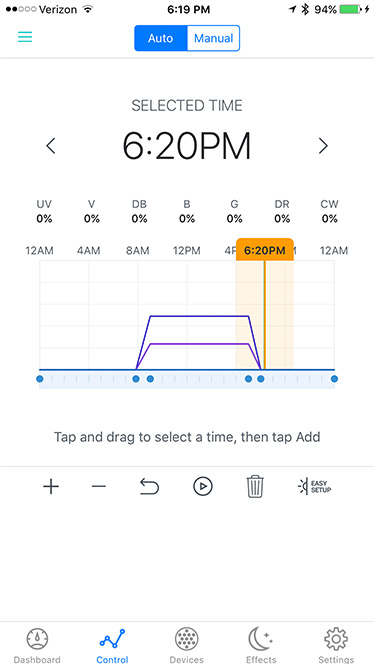Select the 8AM timeline point dot

[136, 379]
